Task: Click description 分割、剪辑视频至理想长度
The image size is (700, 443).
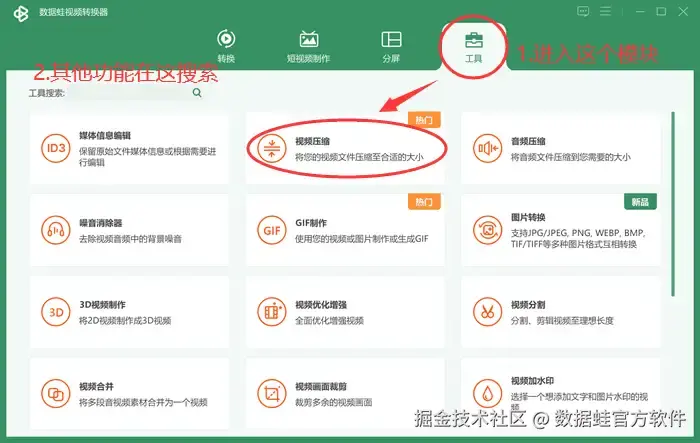Action: coord(562,321)
